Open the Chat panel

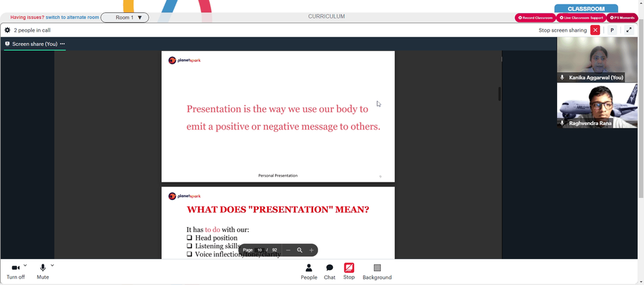(x=329, y=268)
